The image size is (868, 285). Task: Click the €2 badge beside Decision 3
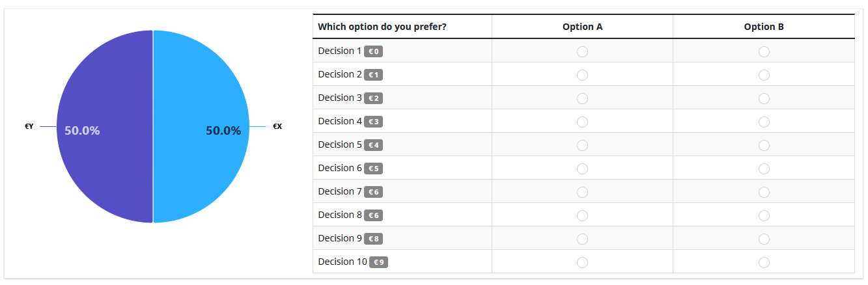373,98
